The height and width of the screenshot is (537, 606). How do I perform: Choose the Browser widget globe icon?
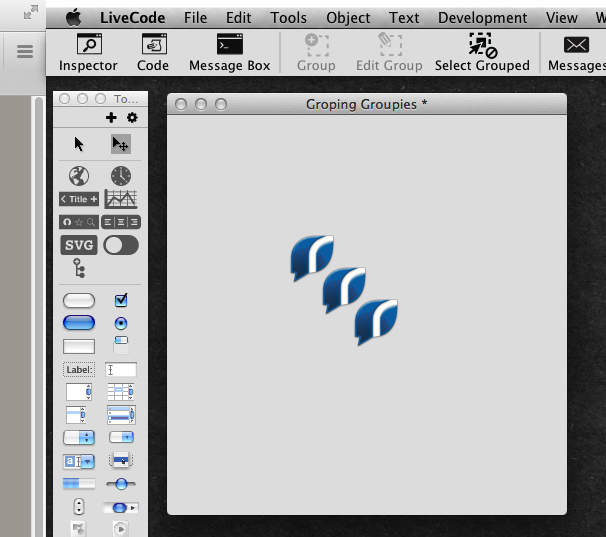click(79, 176)
